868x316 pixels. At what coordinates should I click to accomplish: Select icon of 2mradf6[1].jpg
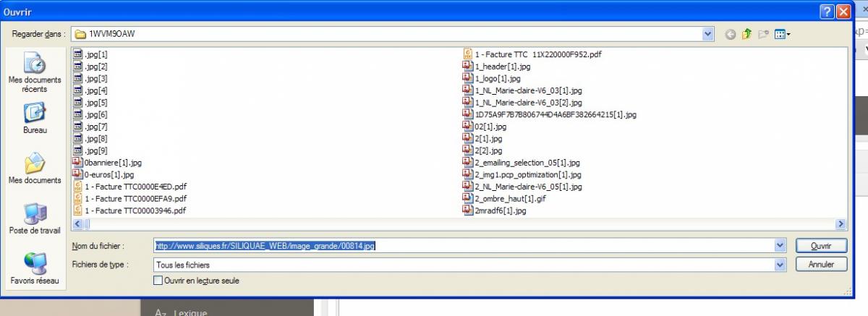[x=468, y=210]
